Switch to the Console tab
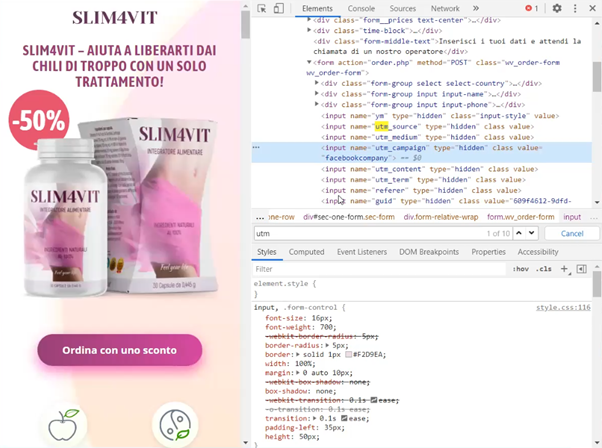Screen dimensions: 602x448 (361, 8)
